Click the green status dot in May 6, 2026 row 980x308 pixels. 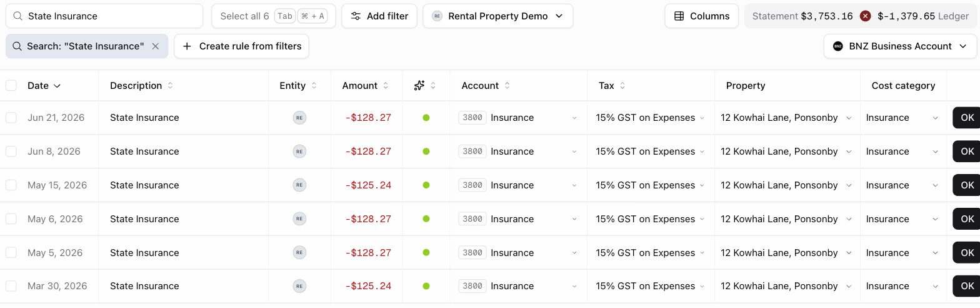426,219
